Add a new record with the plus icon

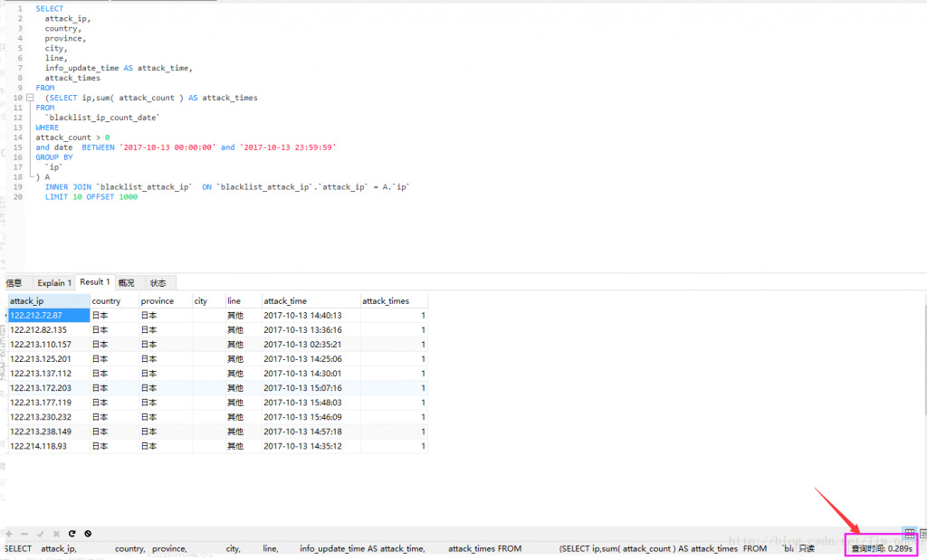9,534
